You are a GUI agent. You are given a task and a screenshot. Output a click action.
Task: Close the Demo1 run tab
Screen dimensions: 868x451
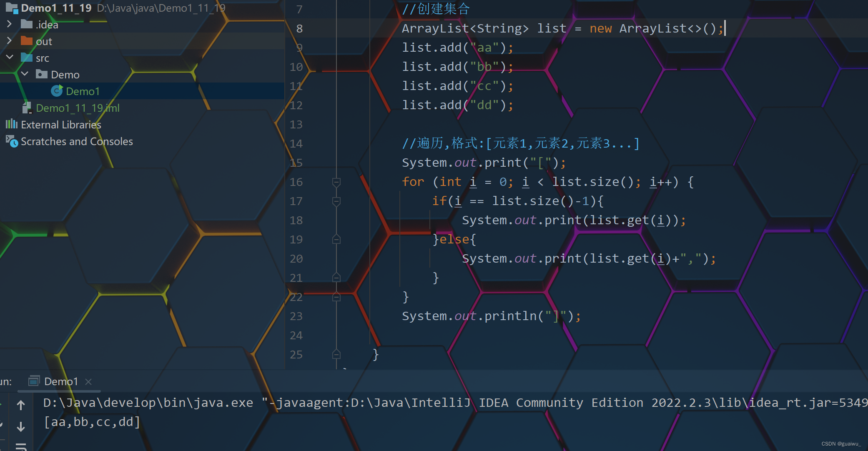click(88, 381)
